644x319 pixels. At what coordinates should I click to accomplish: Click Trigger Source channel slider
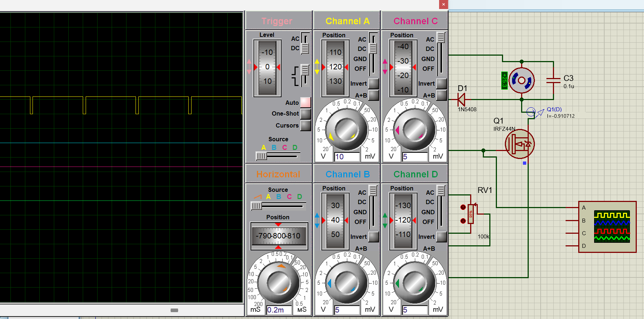(278, 156)
